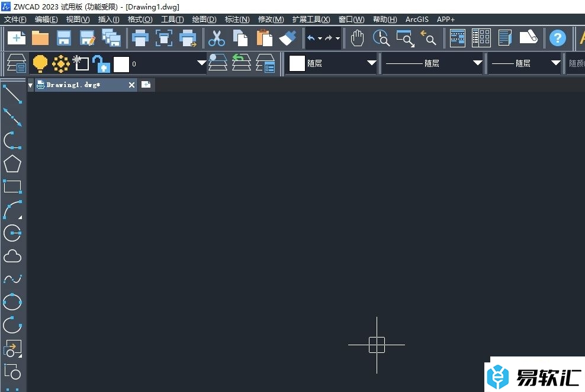Image resolution: width=585 pixels, height=392 pixels.
Task: Click Make Object's Layer Current icon
Action: click(217, 63)
